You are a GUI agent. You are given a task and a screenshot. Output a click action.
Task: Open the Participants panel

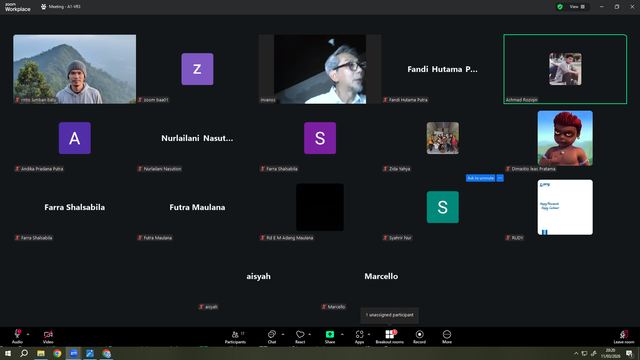pyautogui.click(x=236, y=336)
